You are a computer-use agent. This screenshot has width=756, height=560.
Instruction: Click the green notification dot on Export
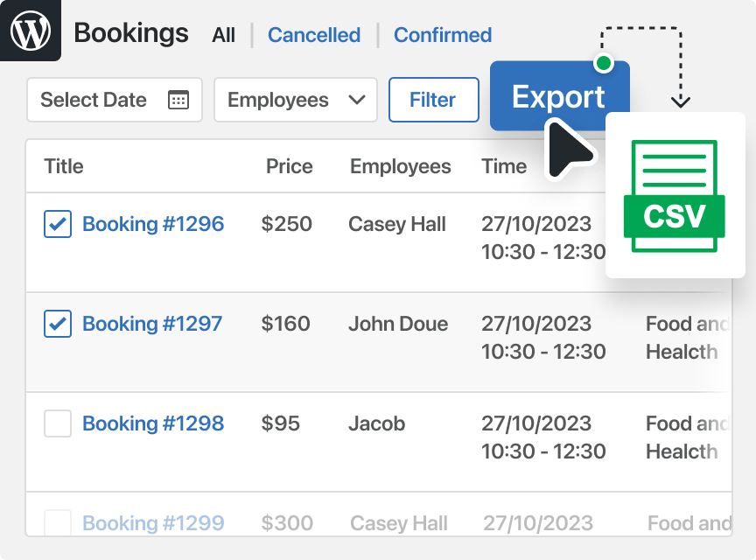pyautogui.click(x=604, y=63)
